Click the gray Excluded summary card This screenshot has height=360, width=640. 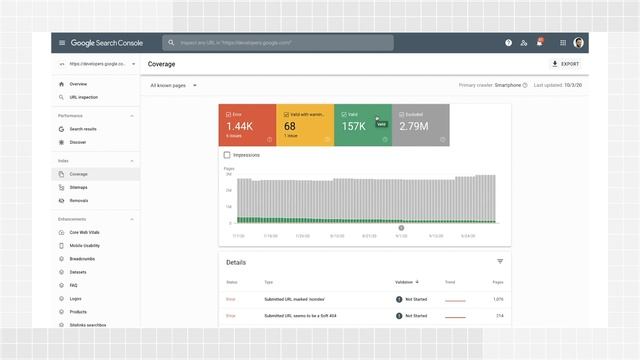point(421,125)
